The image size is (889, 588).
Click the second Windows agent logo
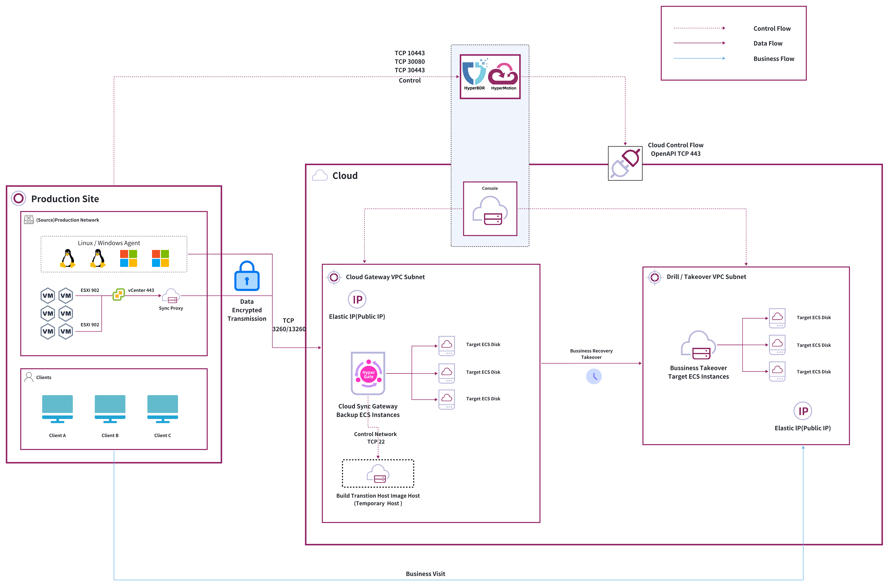161,258
